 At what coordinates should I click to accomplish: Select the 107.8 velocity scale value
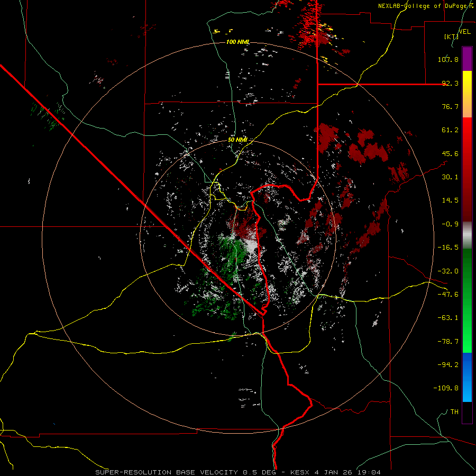448,59
